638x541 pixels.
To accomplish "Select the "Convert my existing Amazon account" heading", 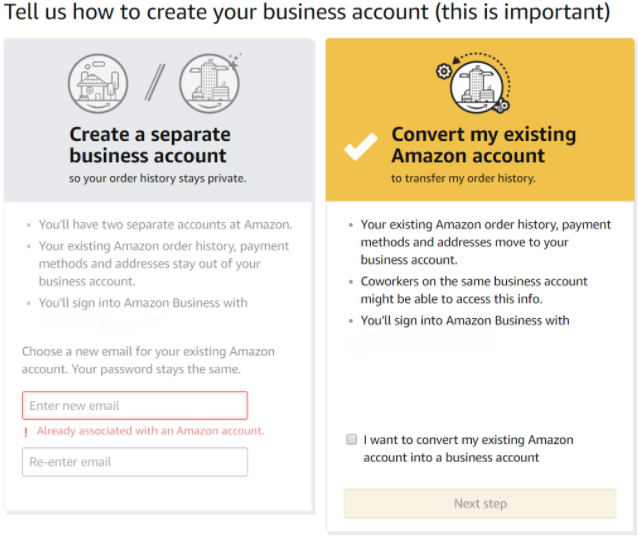I will pos(484,145).
